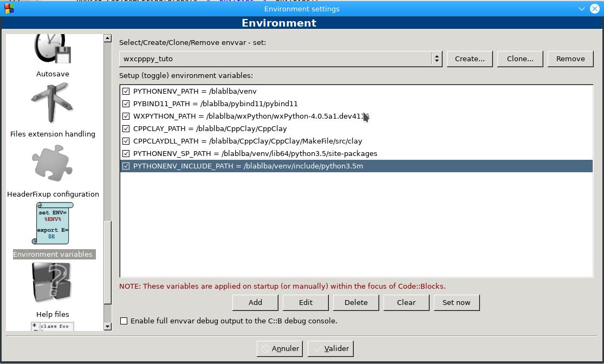604x364 pixels.
Task: Toggle the CPPCLAY_PATH checkbox
Action: [x=126, y=129]
